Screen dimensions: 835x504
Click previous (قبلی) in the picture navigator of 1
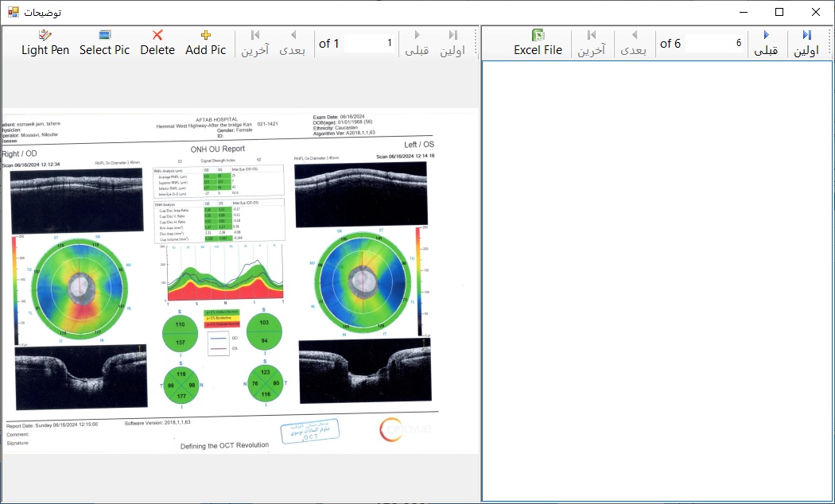(x=417, y=43)
